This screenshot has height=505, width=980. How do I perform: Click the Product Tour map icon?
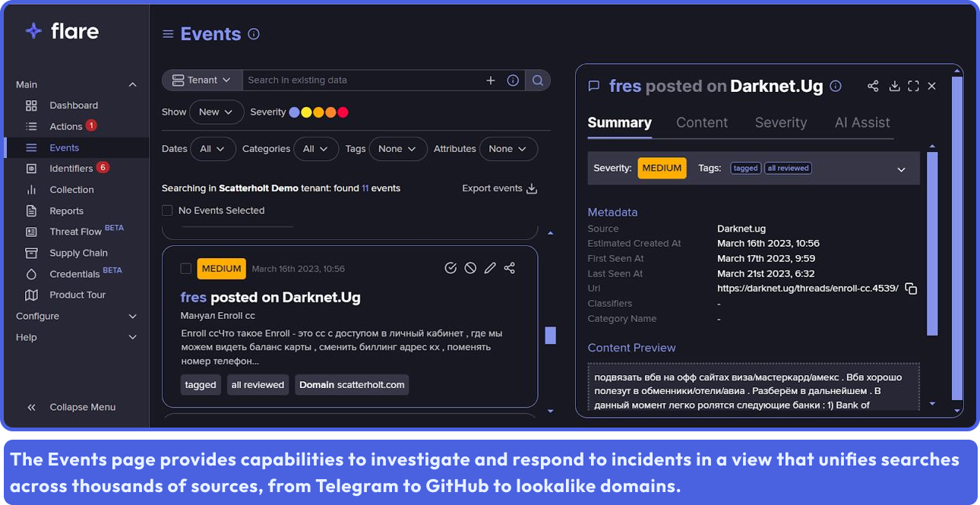[31, 295]
